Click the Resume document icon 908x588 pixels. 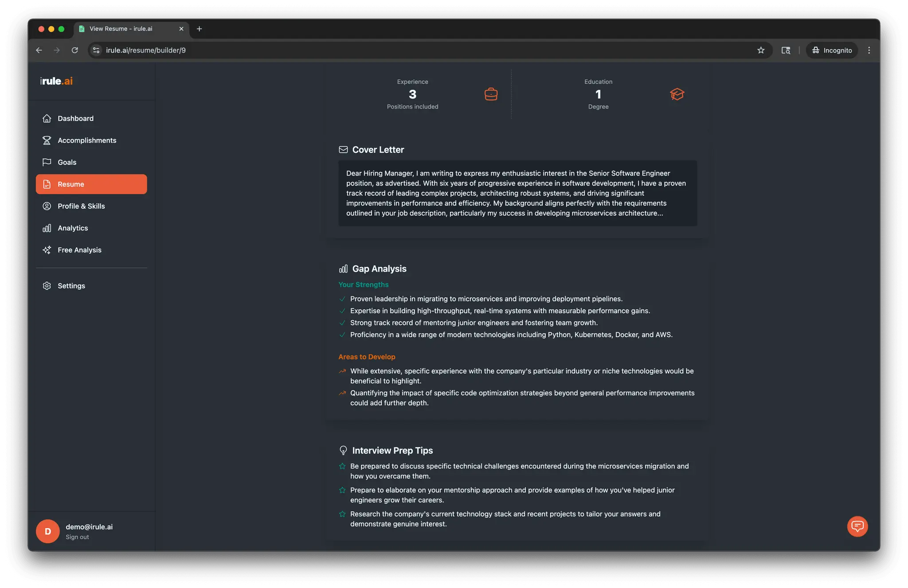pyautogui.click(x=47, y=184)
